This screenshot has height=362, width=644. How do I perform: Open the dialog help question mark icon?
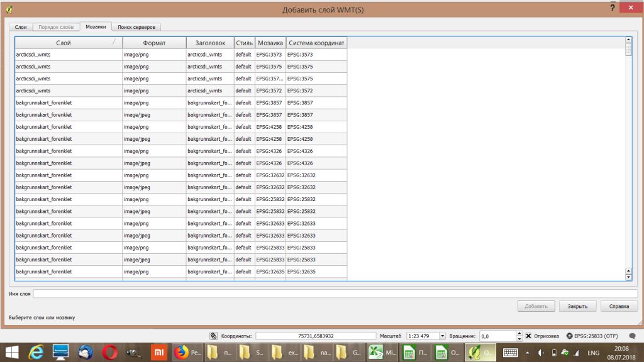pyautogui.click(x=612, y=7)
